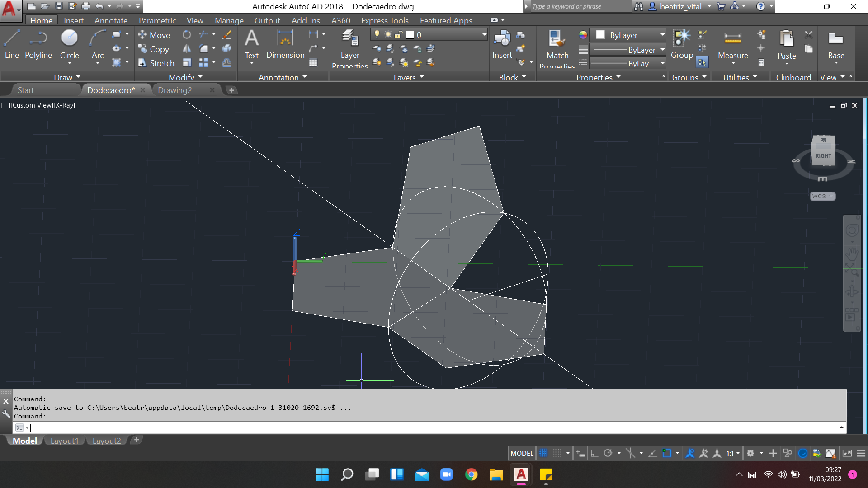
Task: Select the Circle tool
Action: click(69, 44)
